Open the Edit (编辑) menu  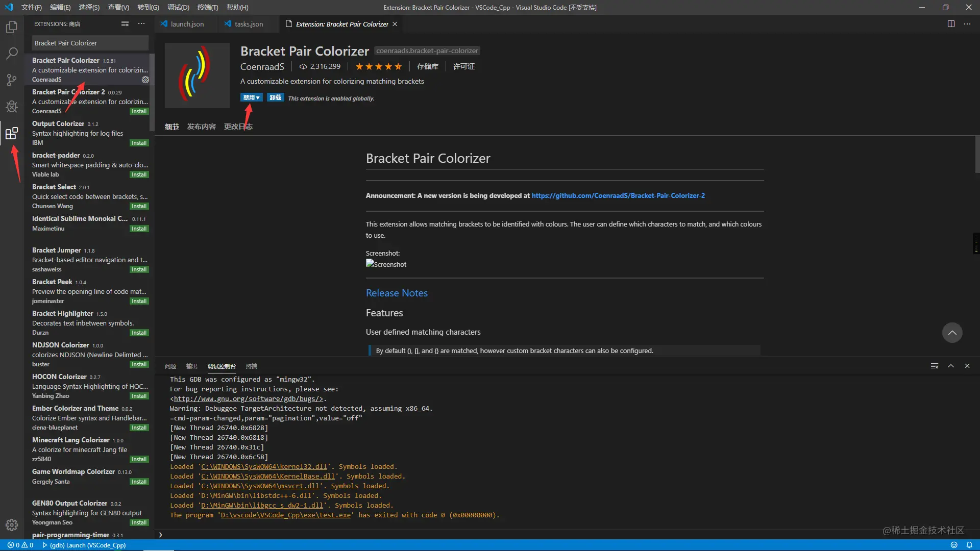coord(61,7)
